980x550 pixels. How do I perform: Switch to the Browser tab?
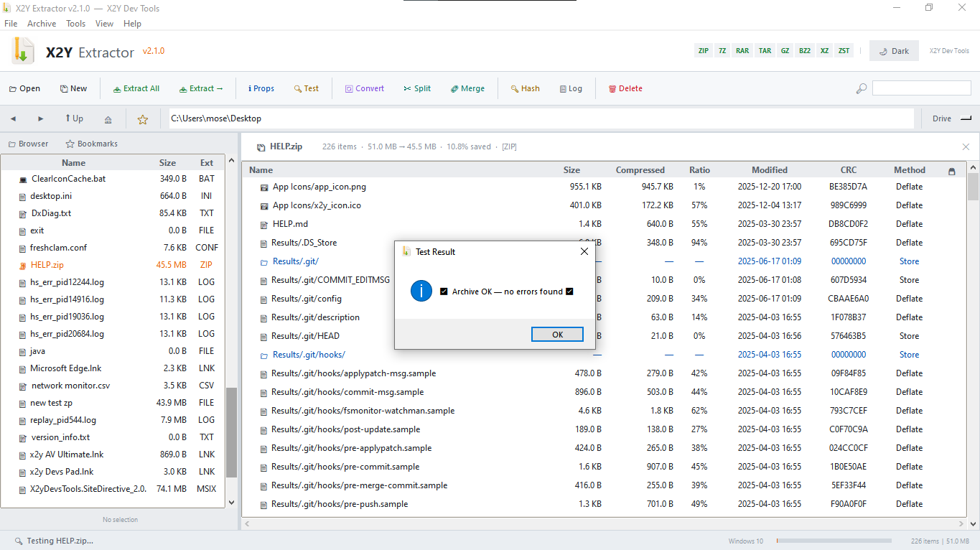coord(28,144)
